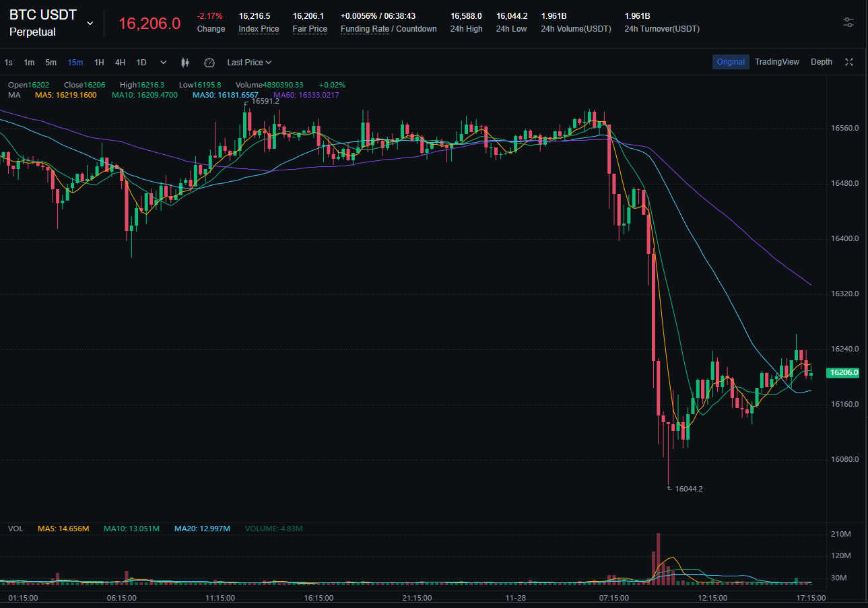Open the chart settings sliders icon

click(x=848, y=22)
